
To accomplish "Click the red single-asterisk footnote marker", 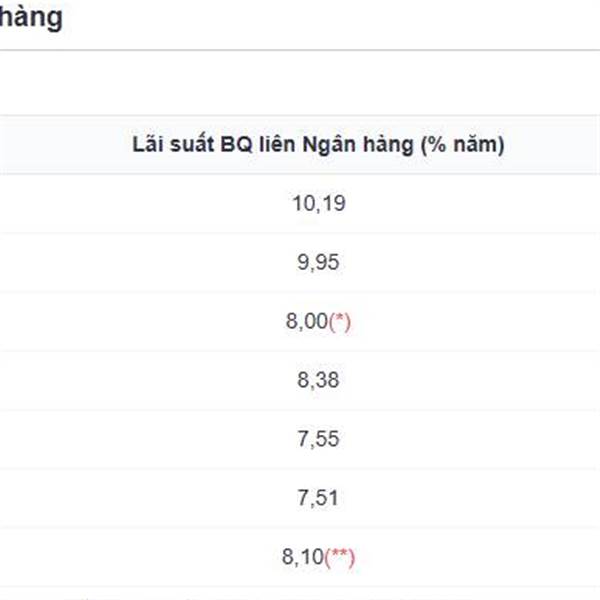I will [x=340, y=322].
